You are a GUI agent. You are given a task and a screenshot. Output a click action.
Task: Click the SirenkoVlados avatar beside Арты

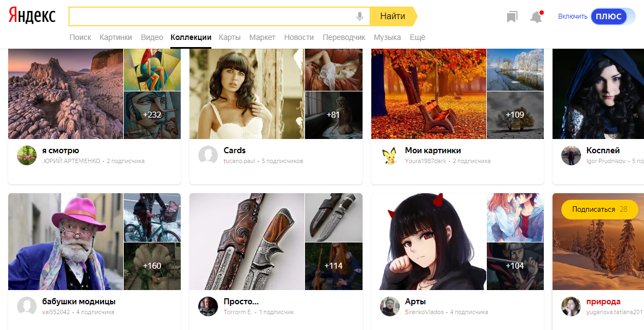click(390, 306)
